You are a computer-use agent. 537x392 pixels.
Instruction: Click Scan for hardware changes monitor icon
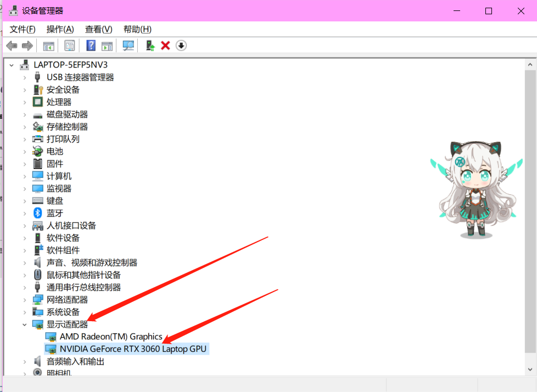128,46
